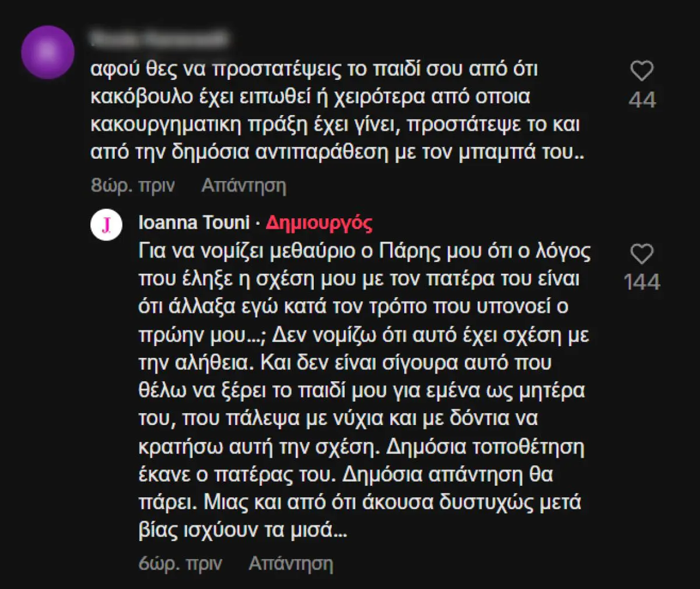
Task: Click the line starting with κρατήσω αυτή
Action: click(361, 447)
